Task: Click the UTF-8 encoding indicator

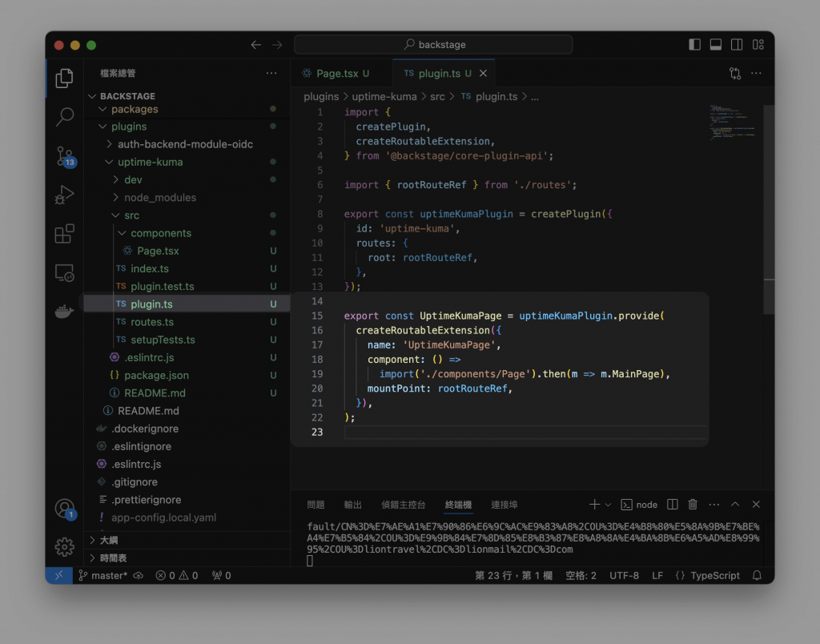Action: 624,575
